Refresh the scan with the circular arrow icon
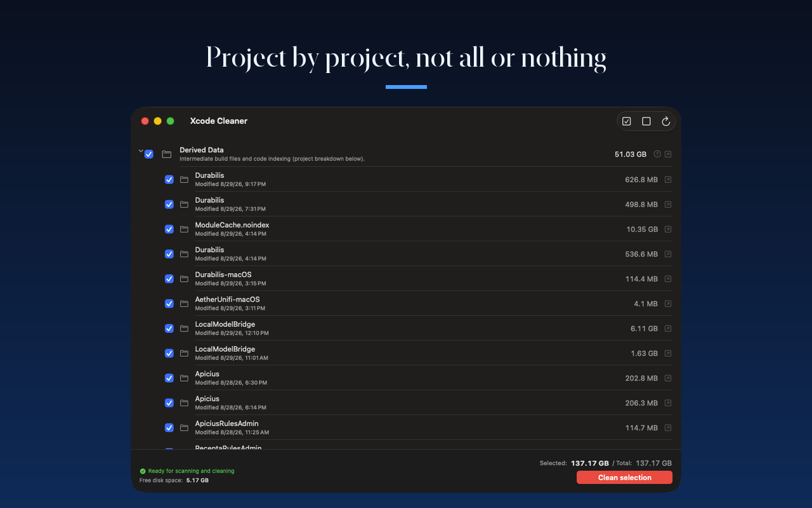The height and width of the screenshot is (508, 812). [x=666, y=121]
